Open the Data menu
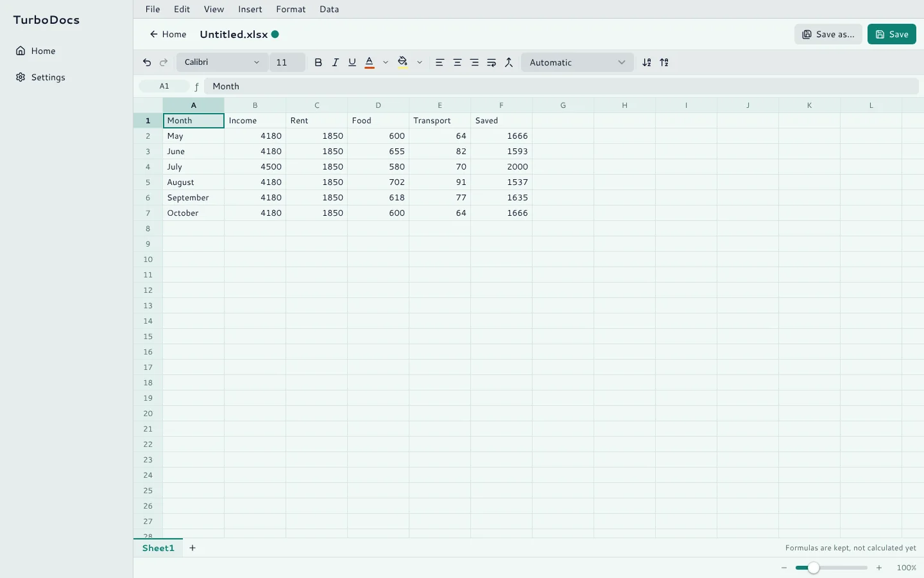The height and width of the screenshot is (578, 924). click(329, 9)
